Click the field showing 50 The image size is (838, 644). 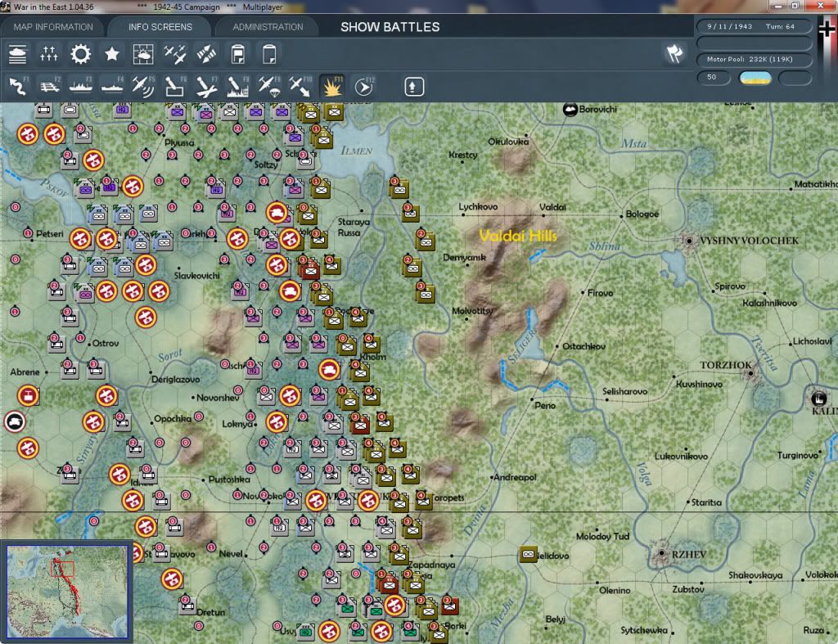pos(714,78)
